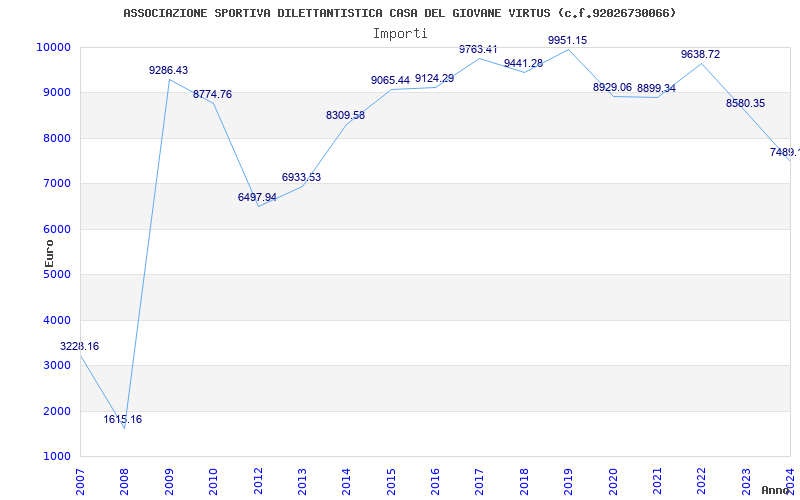Screen dimensions: 800x500
Task: Click x-axis year label 2009
Action: point(169,482)
